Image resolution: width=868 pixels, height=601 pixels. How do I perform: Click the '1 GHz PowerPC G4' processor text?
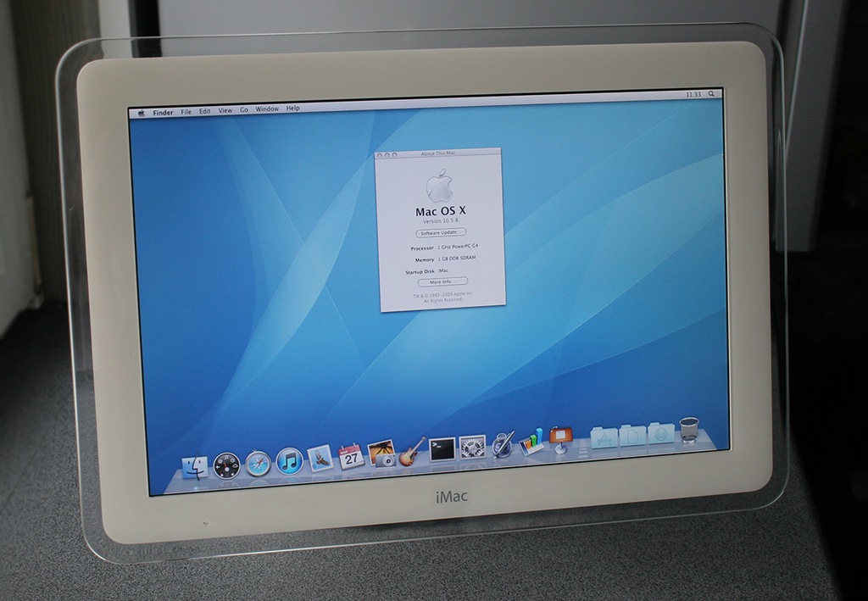458,247
